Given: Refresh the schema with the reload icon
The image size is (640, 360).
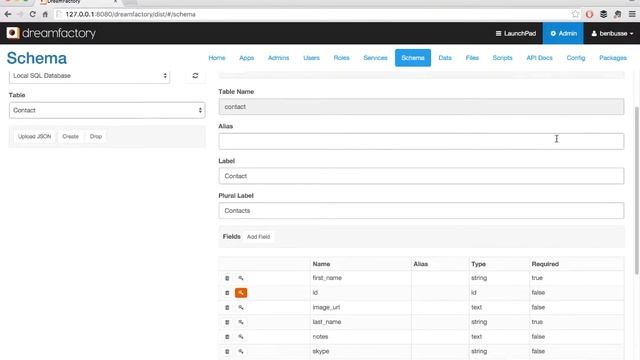Looking at the screenshot, I should pyautogui.click(x=195, y=76).
